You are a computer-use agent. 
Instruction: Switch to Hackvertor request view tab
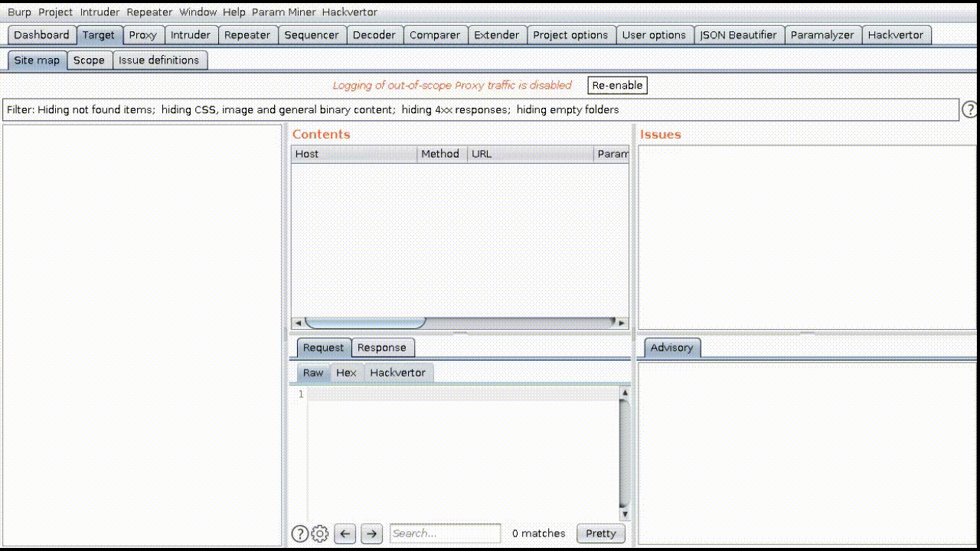(x=398, y=373)
